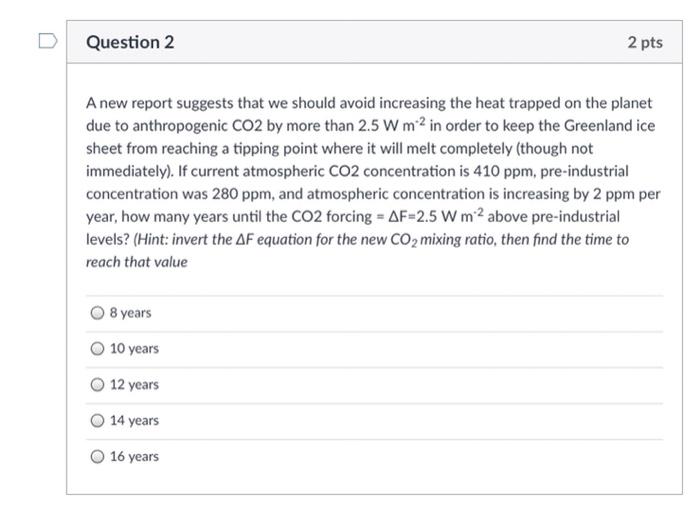Flag Question 2 using the flag icon

click(x=48, y=41)
